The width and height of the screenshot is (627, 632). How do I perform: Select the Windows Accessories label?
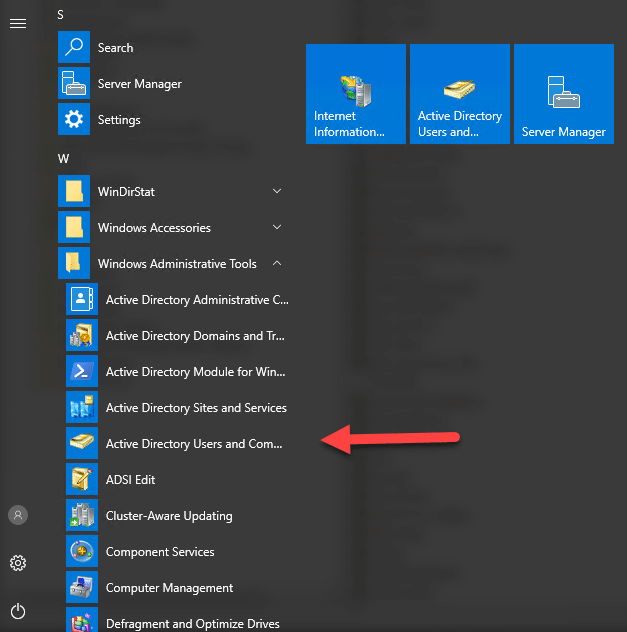click(154, 228)
